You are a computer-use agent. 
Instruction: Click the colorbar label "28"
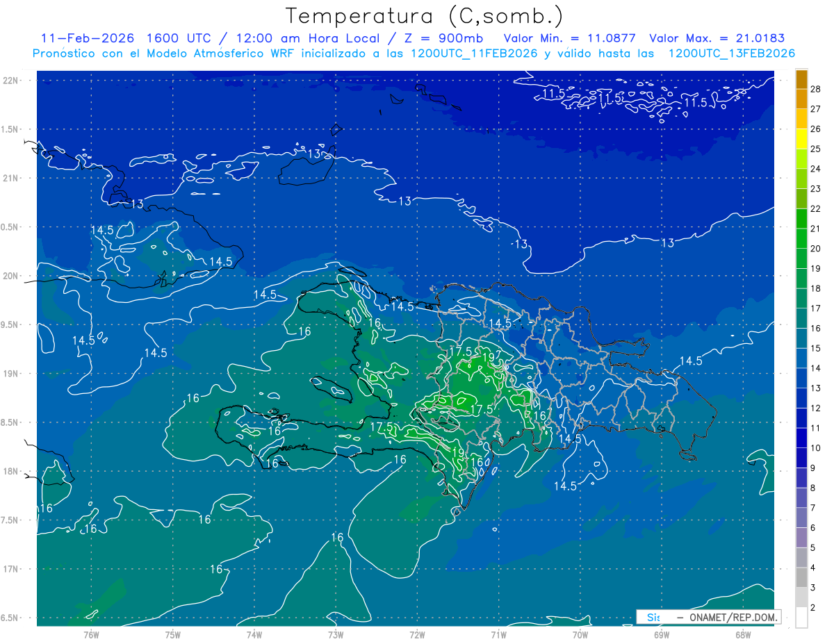816,89
